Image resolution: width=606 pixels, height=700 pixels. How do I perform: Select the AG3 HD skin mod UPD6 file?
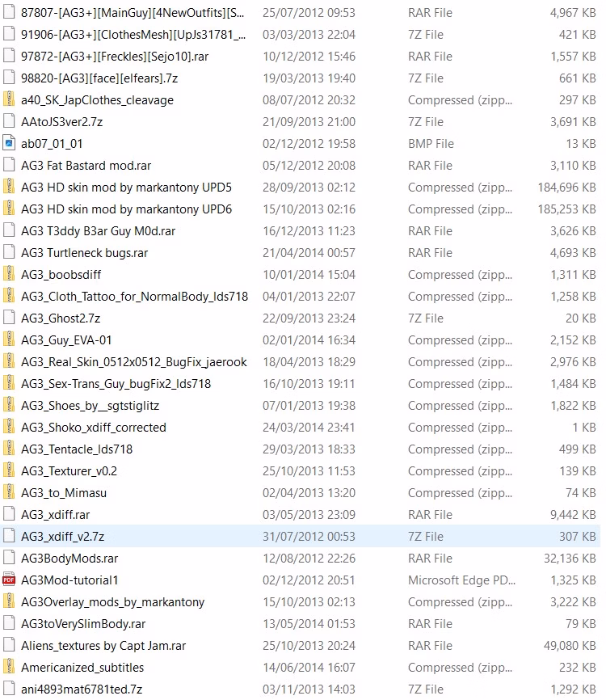(126, 209)
